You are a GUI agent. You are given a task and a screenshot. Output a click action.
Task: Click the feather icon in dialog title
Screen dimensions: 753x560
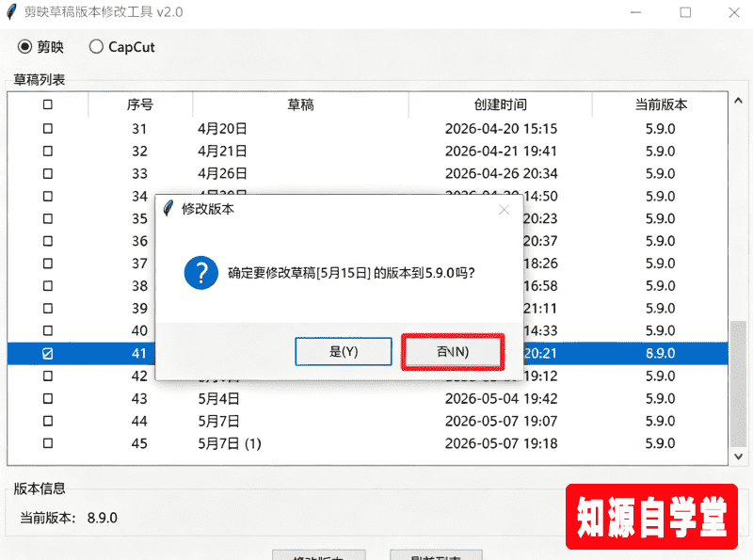pyautogui.click(x=168, y=208)
